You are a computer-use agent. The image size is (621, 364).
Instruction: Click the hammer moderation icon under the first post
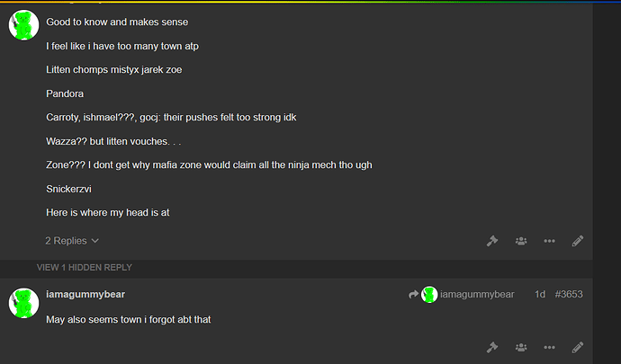(x=492, y=241)
